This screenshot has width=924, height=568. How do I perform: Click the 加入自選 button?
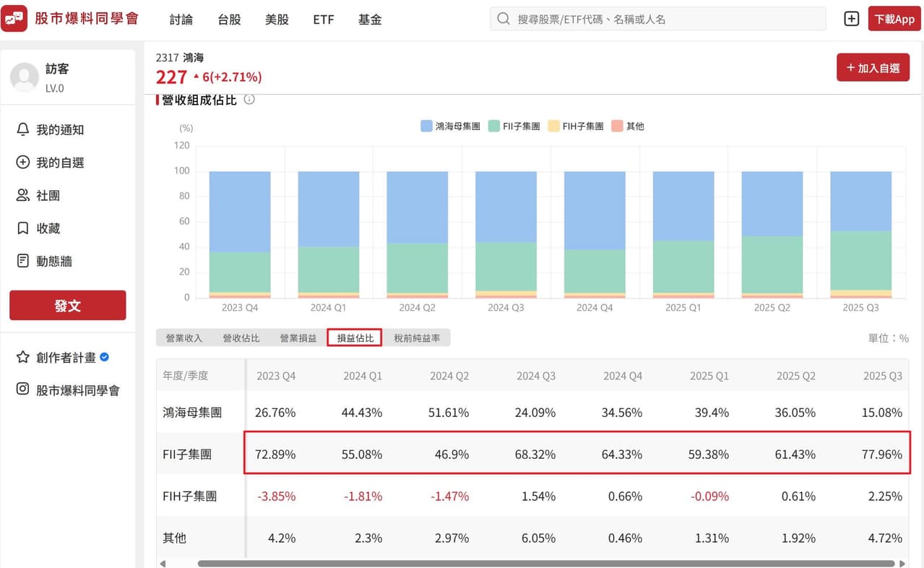873,67
